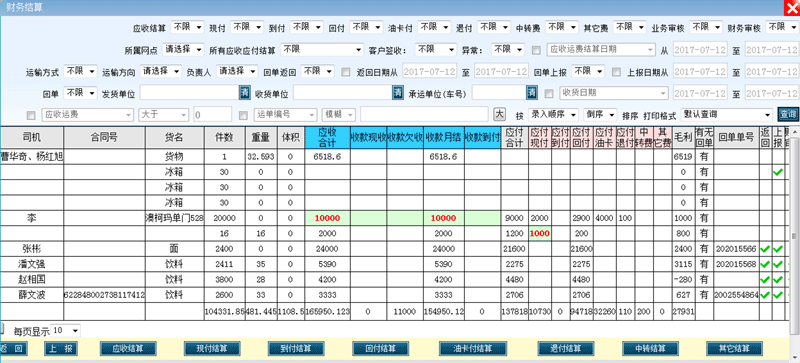Close the 财务结算 window with red X
Image resolution: width=800 pixels, height=363 pixels.
792,7
